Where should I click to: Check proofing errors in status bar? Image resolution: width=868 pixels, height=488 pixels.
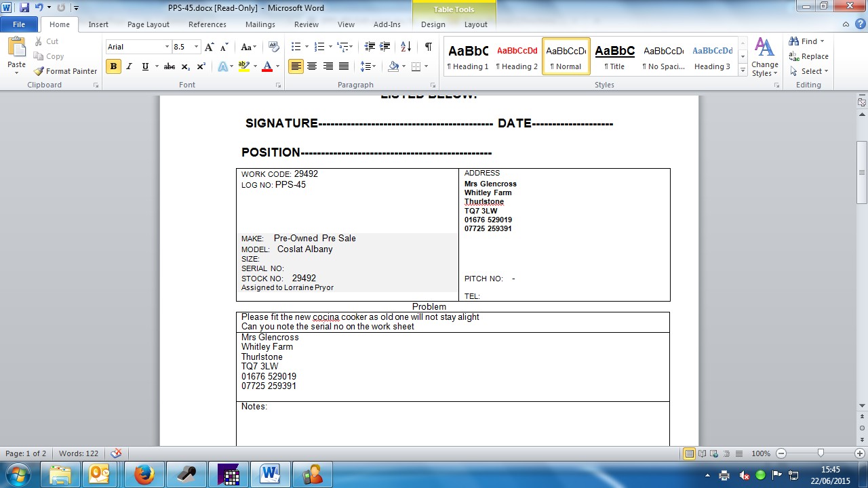point(117,453)
